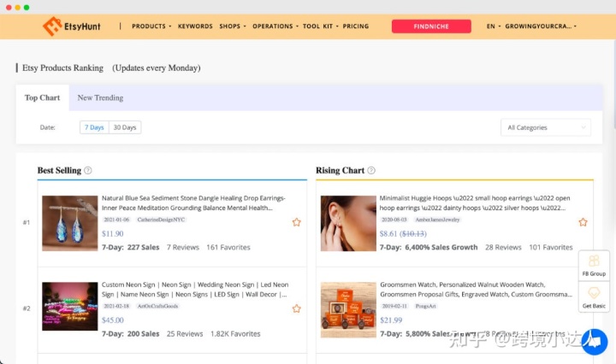Click the $11.90 price text
Viewport: 616px width, 364px height.
(113, 234)
